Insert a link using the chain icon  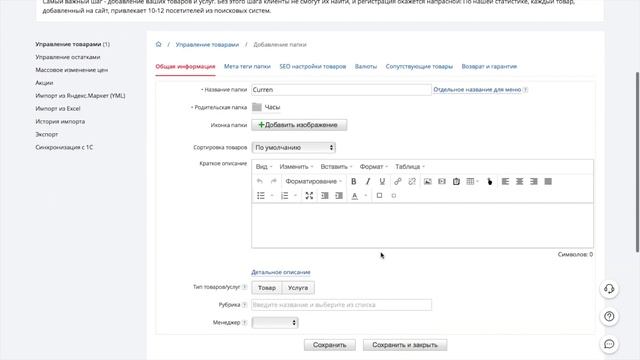398,181
